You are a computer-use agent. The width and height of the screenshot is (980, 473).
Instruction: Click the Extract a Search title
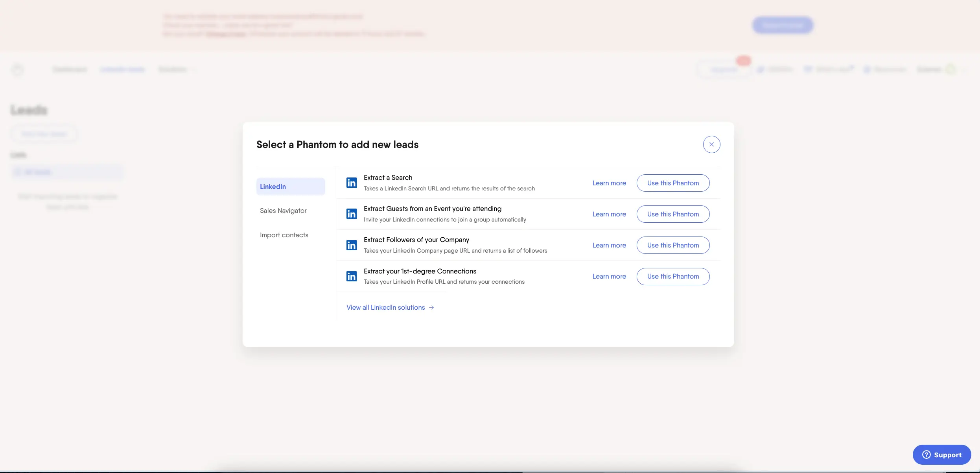pyautogui.click(x=388, y=177)
